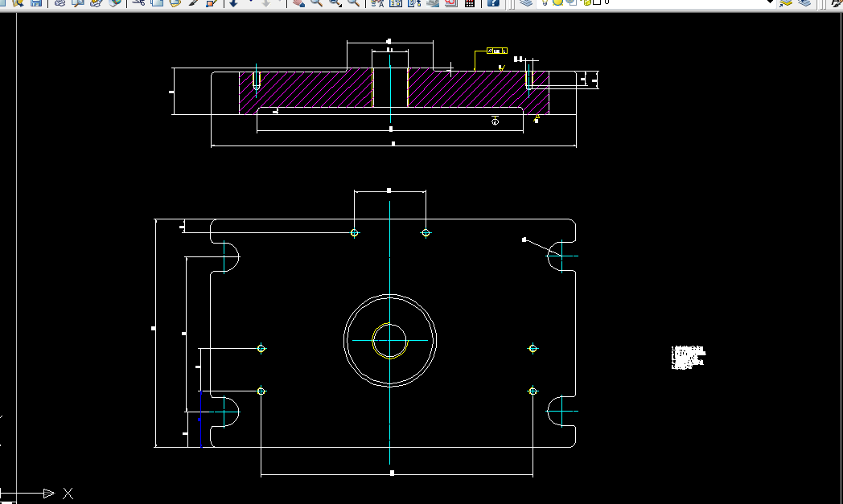Click the Zoom Previous magnifier
843x504 pixels.
tap(353, 2)
